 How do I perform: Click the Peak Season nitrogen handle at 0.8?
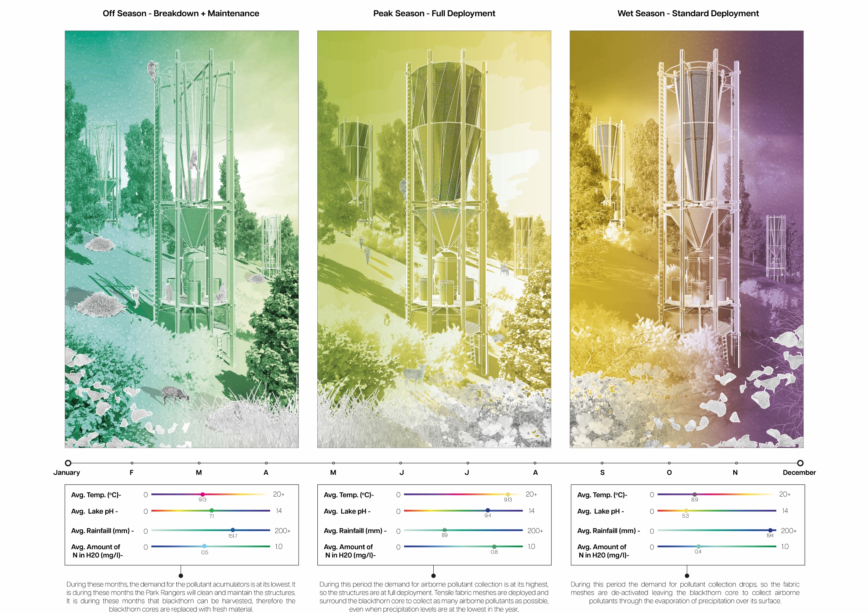[494, 546]
